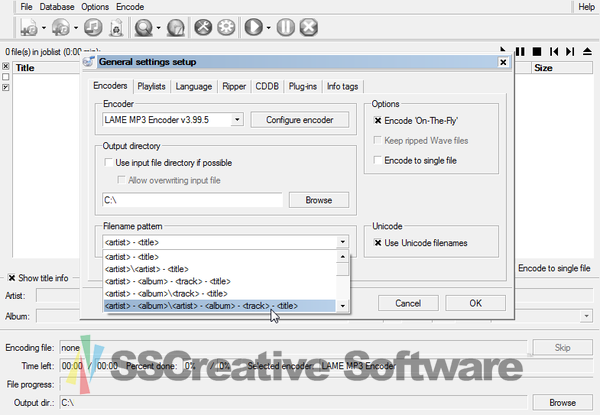Click the Filename pattern text field
The image size is (600, 415).
coord(220,242)
